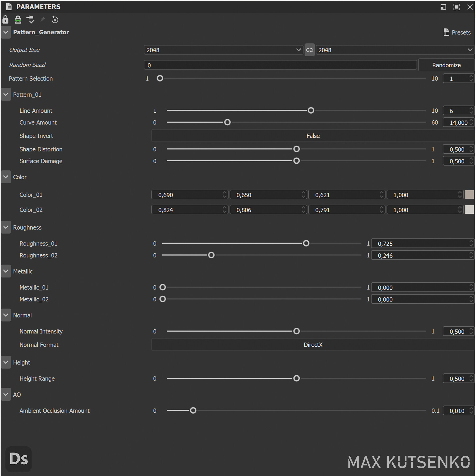Toggle Shape Invert from False
The image size is (476, 476).
[313, 136]
